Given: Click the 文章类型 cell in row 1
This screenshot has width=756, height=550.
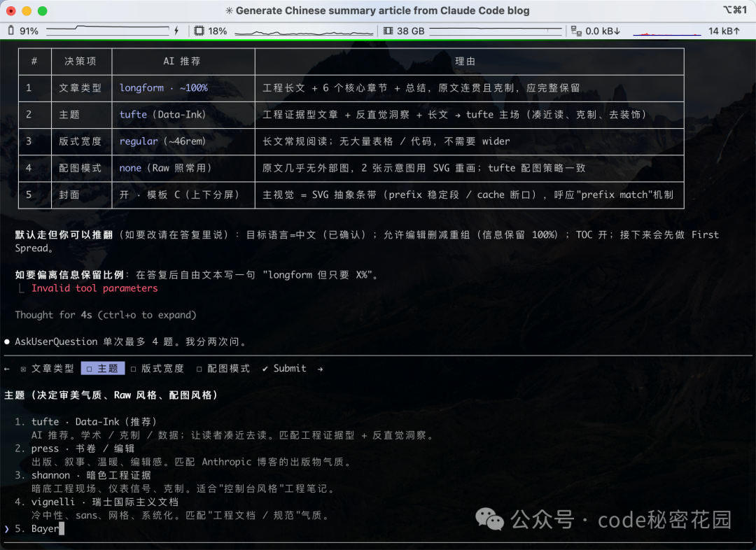Looking at the screenshot, I should (80, 87).
